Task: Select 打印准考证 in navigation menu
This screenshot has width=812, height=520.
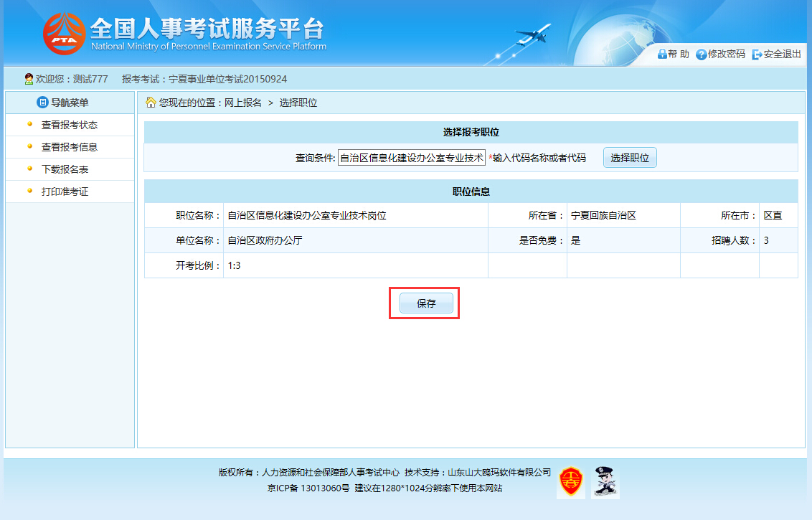Action: pyautogui.click(x=65, y=192)
